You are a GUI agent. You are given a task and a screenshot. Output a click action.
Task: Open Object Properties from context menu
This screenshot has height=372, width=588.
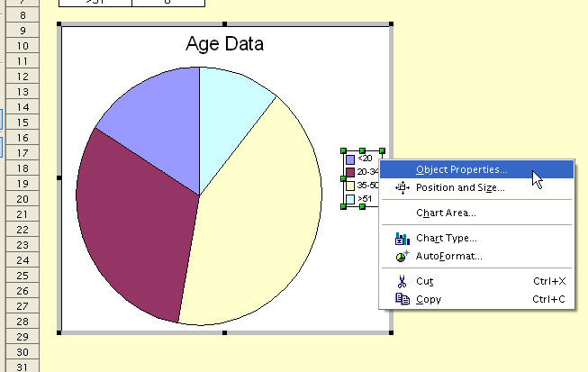click(x=476, y=169)
